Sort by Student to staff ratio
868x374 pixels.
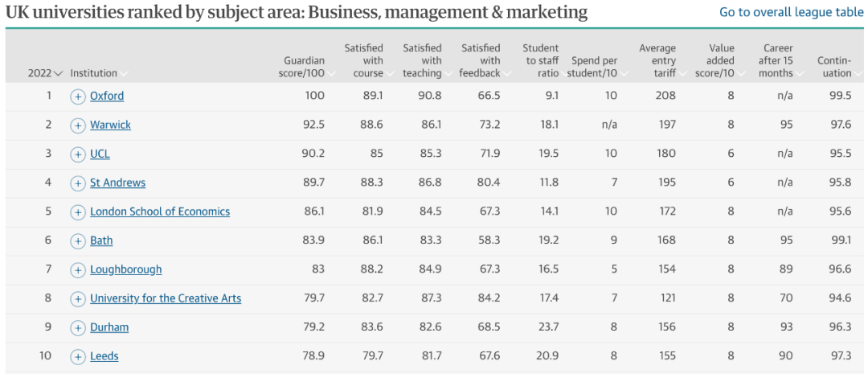click(x=540, y=60)
